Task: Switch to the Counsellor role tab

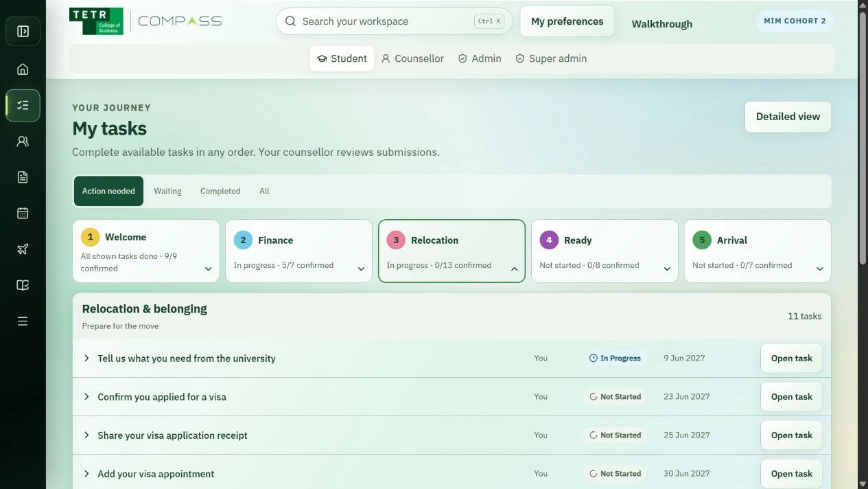Action: (x=412, y=58)
